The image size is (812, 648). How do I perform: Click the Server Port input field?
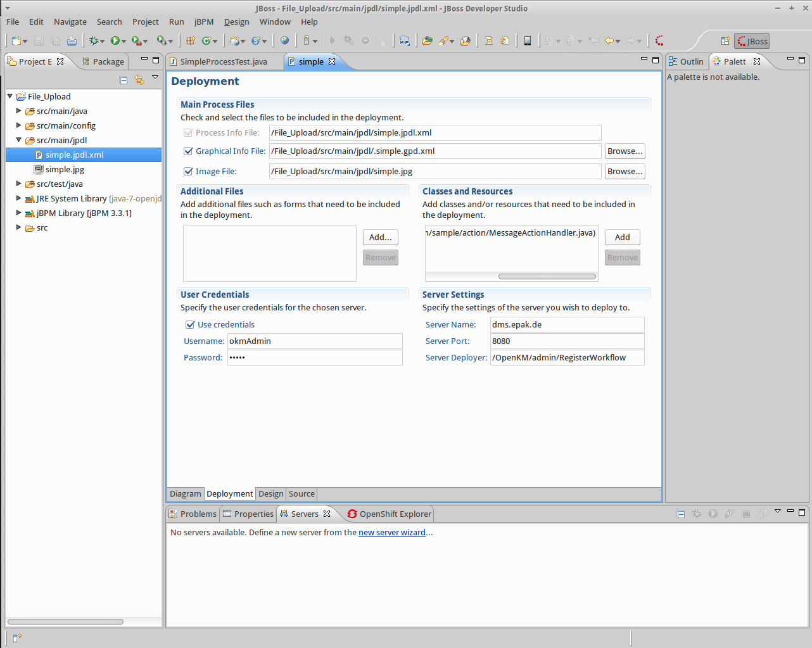click(567, 341)
